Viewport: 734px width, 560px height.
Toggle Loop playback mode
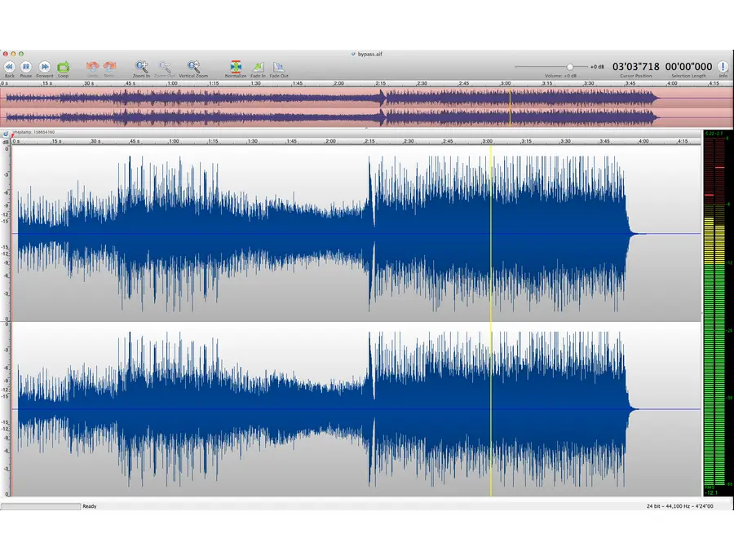coord(63,68)
